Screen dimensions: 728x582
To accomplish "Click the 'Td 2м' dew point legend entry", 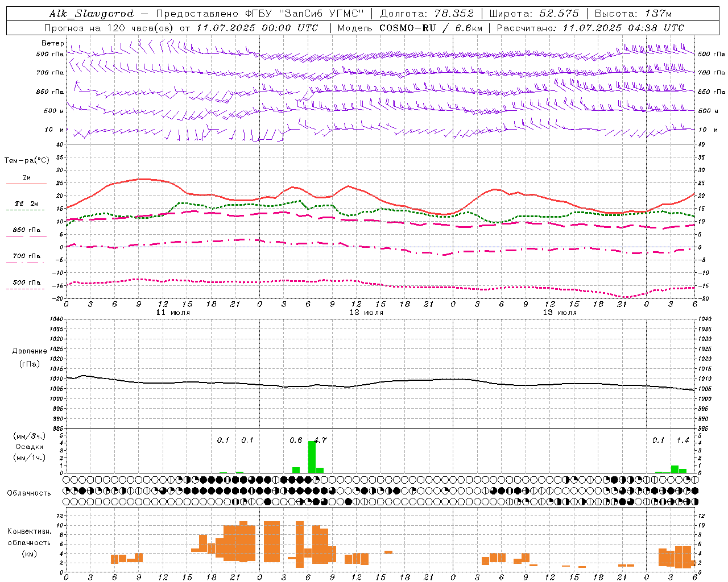I will 26,203.
